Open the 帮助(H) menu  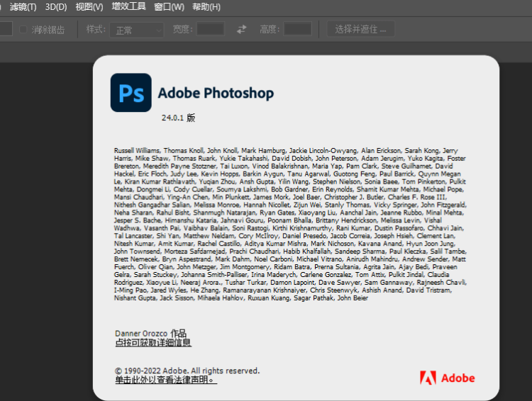click(x=206, y=7)
